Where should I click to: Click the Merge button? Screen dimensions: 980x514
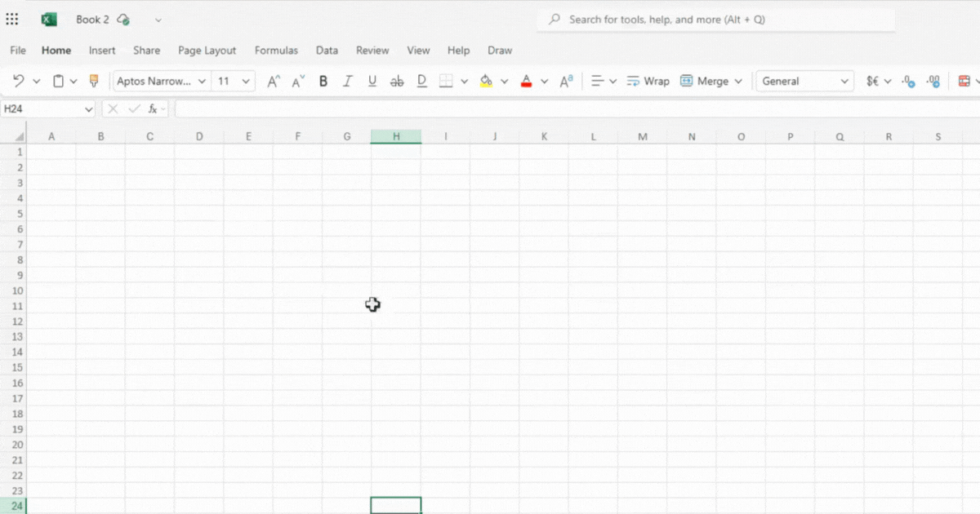click(x=704, y=81)
